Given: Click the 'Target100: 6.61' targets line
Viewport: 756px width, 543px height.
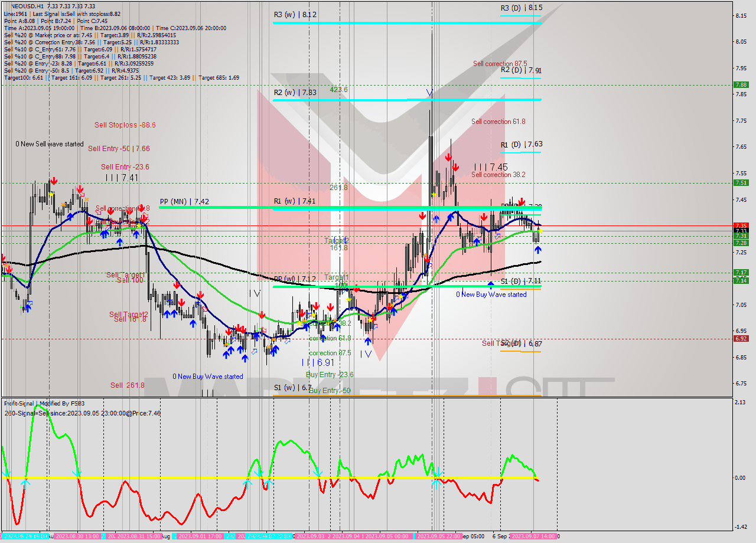Looking at the screenshot, I should coord(121,77).
